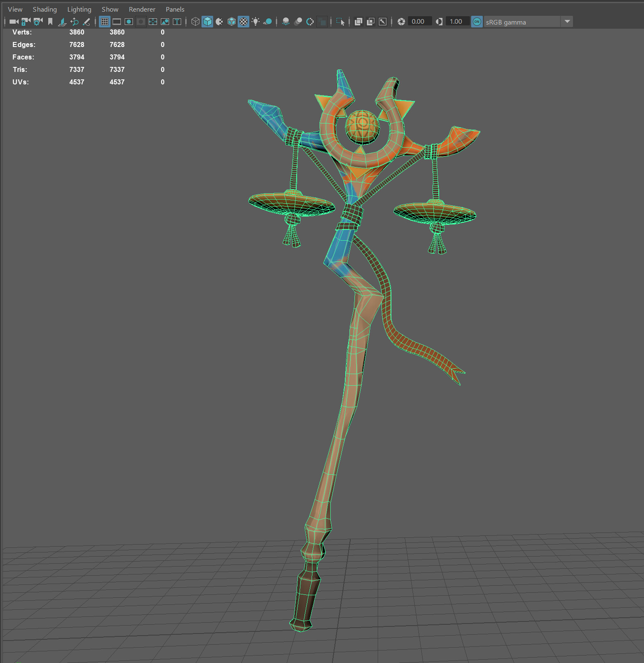Image resolution: width=644 pixels, height=663 pixels.
Task: Toggle X-Ray Active Components icon
Action: pos(371,22)
